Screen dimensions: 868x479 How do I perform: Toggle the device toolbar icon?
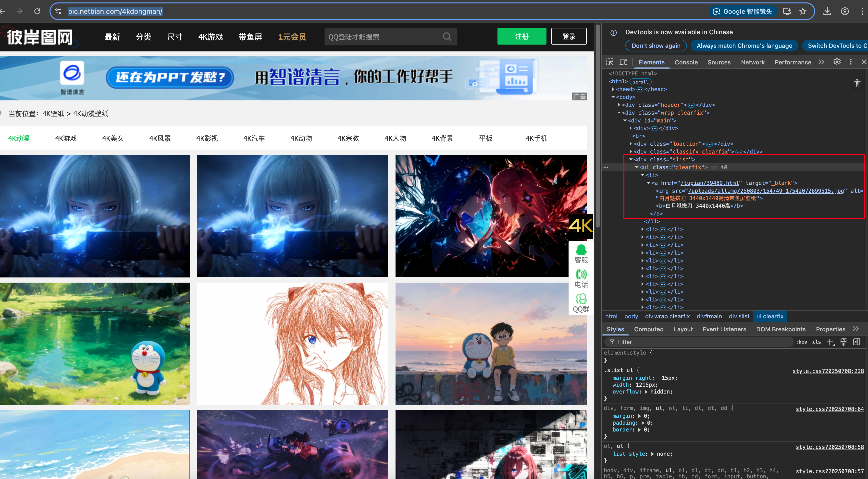click(623, 62)
